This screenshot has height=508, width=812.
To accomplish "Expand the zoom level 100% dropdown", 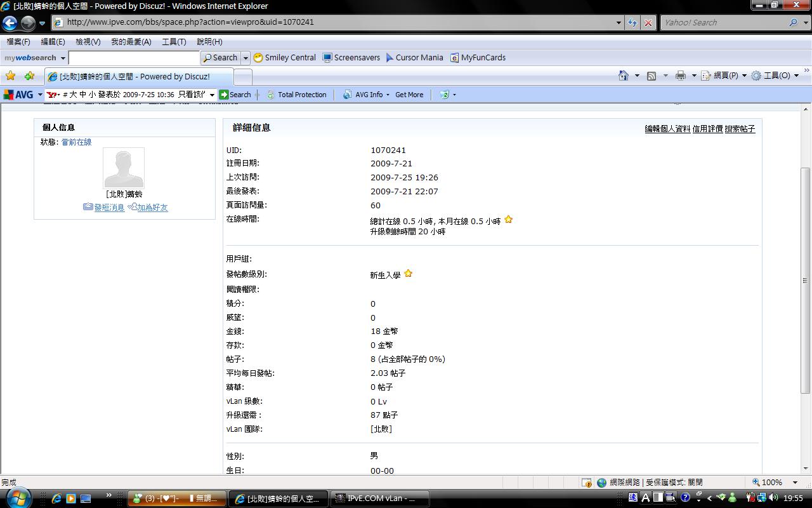I will 795,483.
